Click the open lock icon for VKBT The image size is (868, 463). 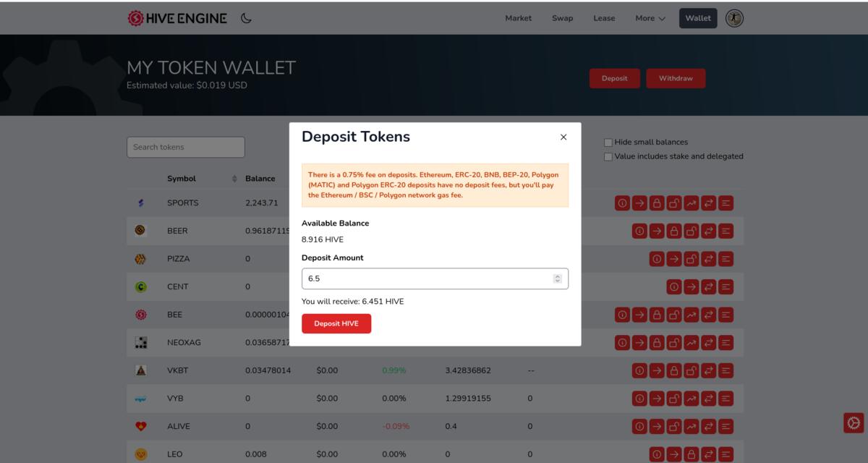(692, 371)
